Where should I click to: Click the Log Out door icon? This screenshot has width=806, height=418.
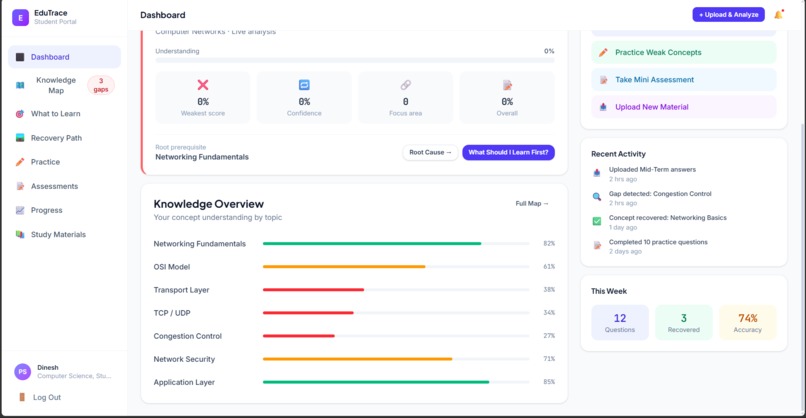click(22, 397)
